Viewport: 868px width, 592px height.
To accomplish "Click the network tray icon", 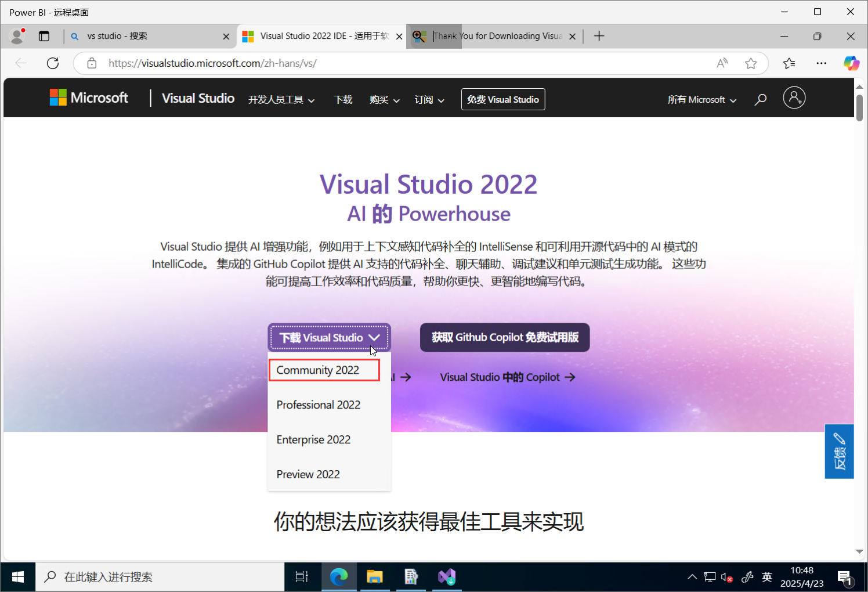I will coord(710,577).
